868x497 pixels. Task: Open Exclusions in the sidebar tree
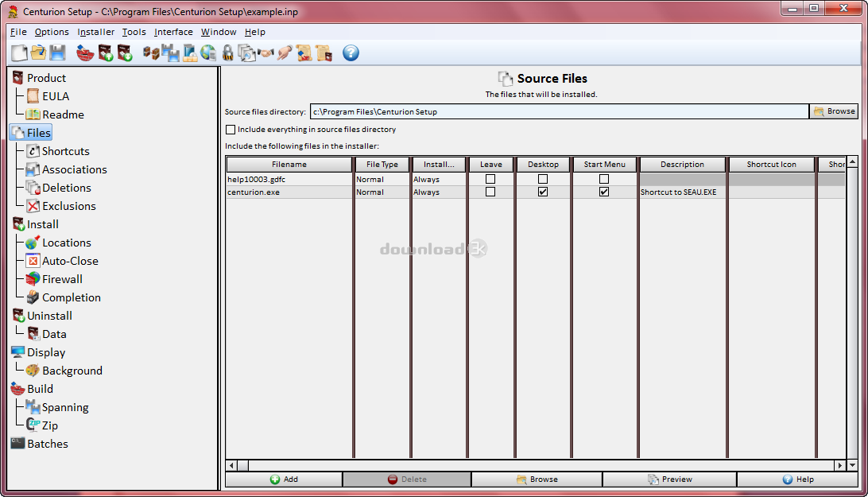coord(61,206)
